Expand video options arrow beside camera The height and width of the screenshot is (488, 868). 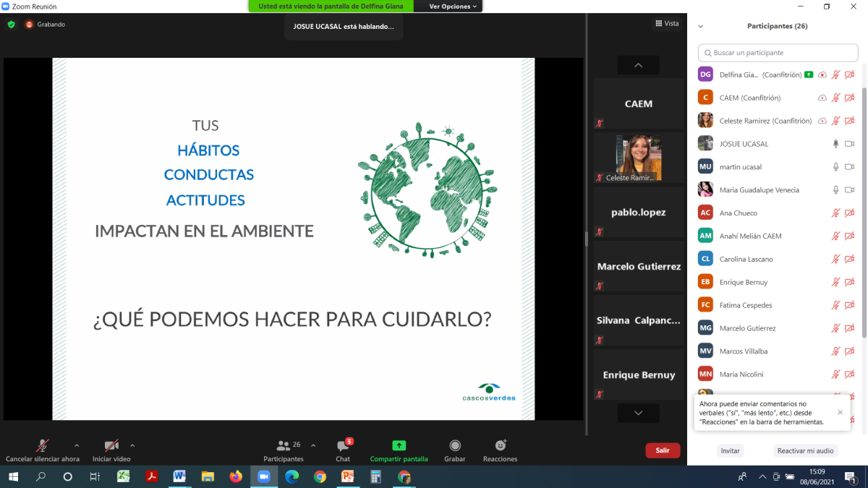[132, 445]
